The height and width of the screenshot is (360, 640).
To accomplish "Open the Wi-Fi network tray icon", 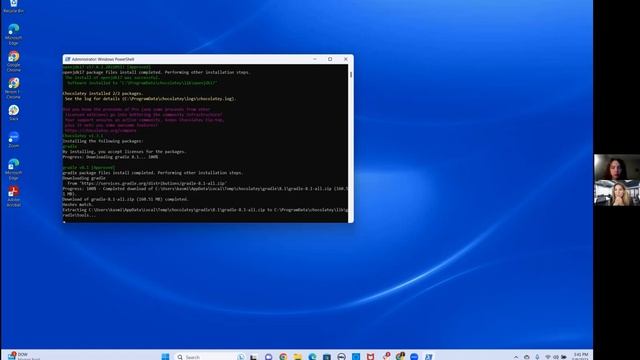I will [548, 357].
